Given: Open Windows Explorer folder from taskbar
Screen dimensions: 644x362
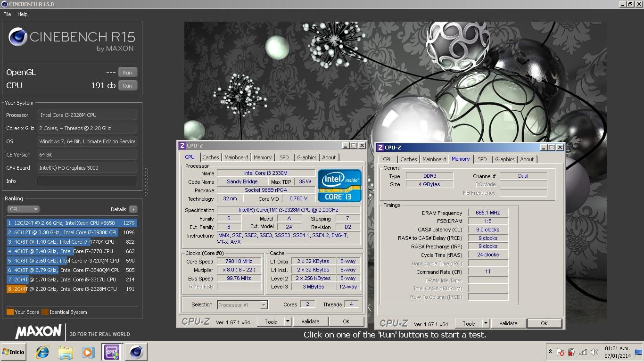Looking at the screenshot, I should tap(66, 352).
